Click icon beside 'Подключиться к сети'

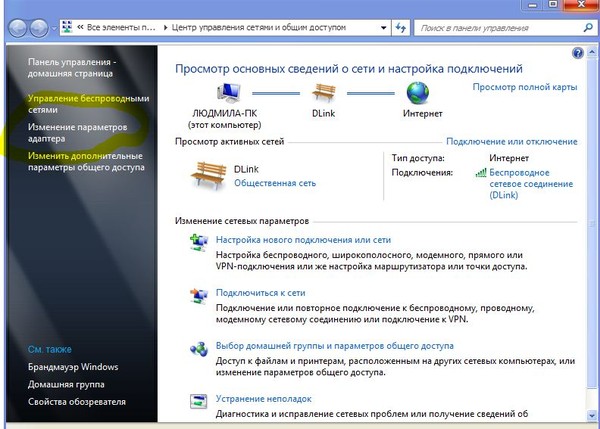tap(199, 295)
